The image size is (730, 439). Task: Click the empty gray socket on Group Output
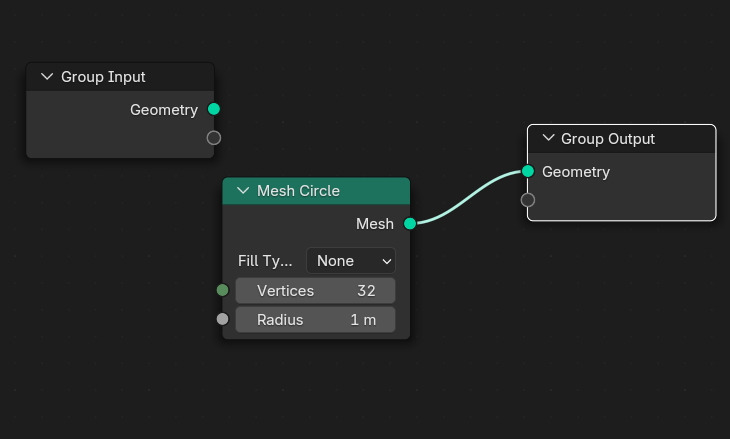527,200
